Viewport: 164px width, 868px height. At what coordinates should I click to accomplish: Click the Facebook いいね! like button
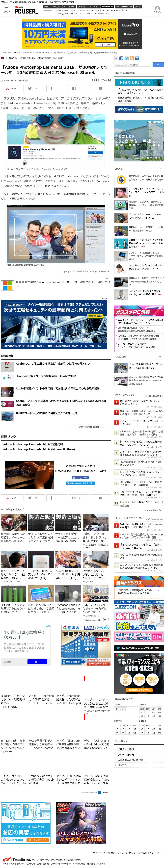click(x=81, y=478)
